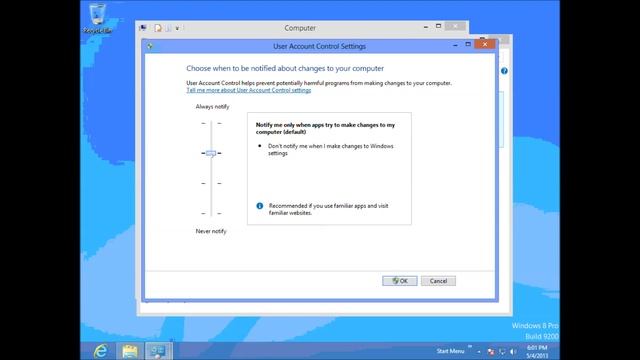Maximize the User Account Control Settings window
The height and width of the screenshot is (360, 640).
coord(468,44)
